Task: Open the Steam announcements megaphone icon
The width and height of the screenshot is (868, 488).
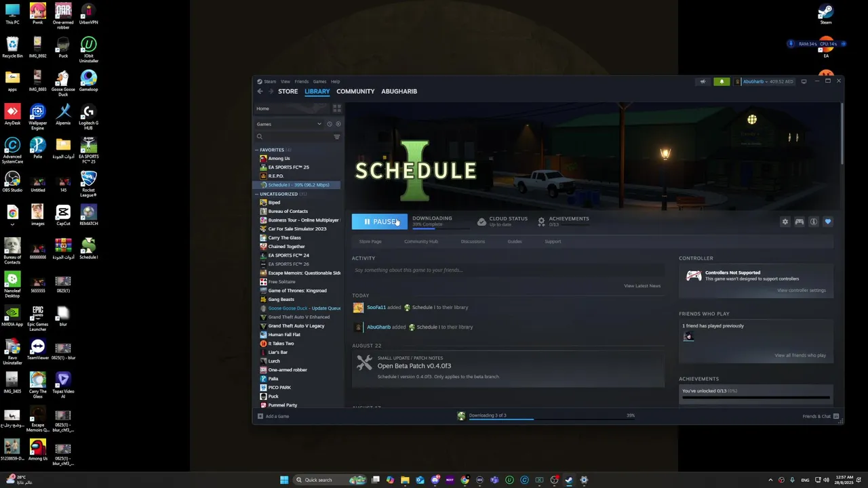Action: point(703,81)
